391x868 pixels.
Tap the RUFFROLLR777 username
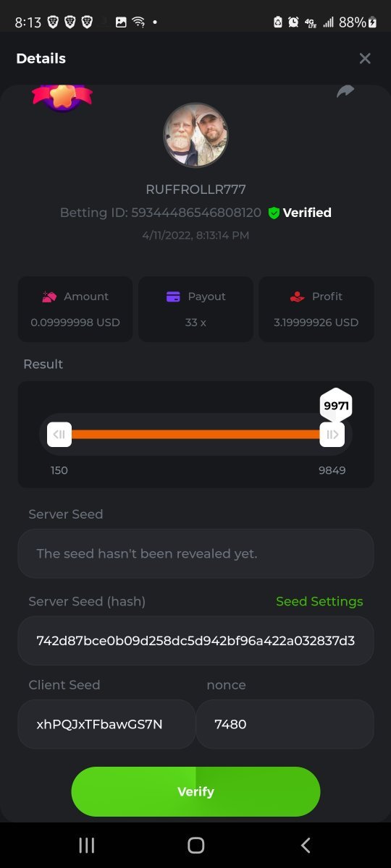(x=195, y=190)
